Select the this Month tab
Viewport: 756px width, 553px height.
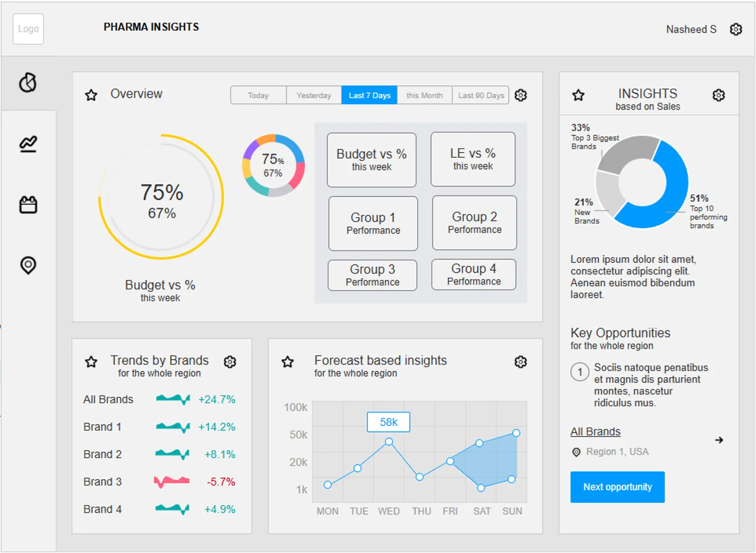click(x=425, y=95)
